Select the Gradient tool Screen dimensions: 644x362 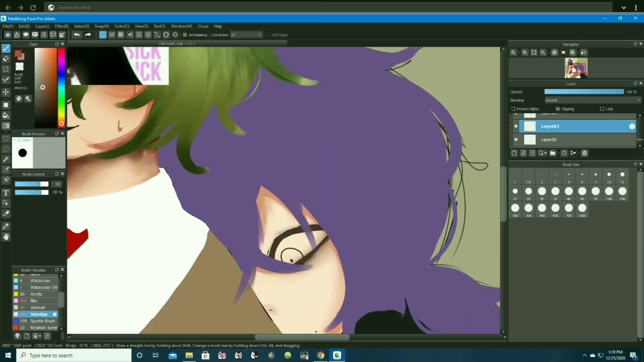point(6,126)
